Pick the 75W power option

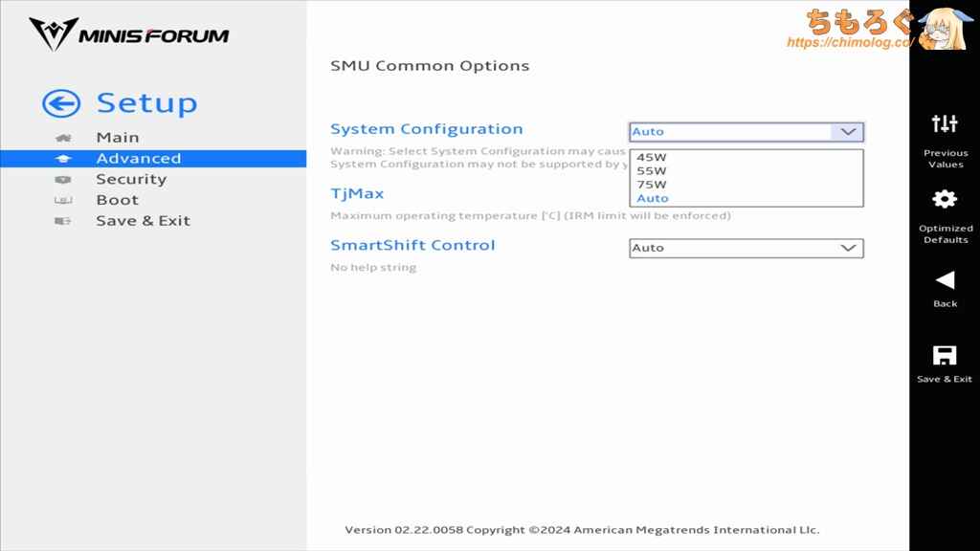652,185
